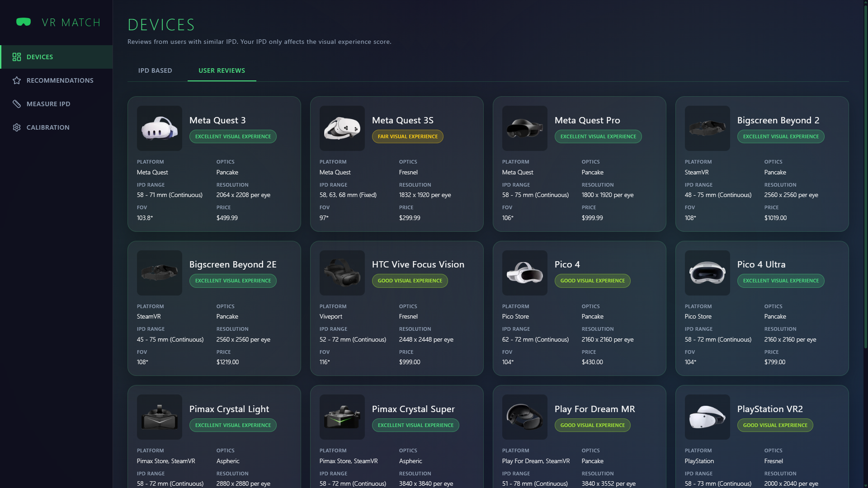The height and width of the screenshot is (488, 868).
Task: Click the Excellent Visual Experience badge on Meta Quest 3
Action: 233,136
